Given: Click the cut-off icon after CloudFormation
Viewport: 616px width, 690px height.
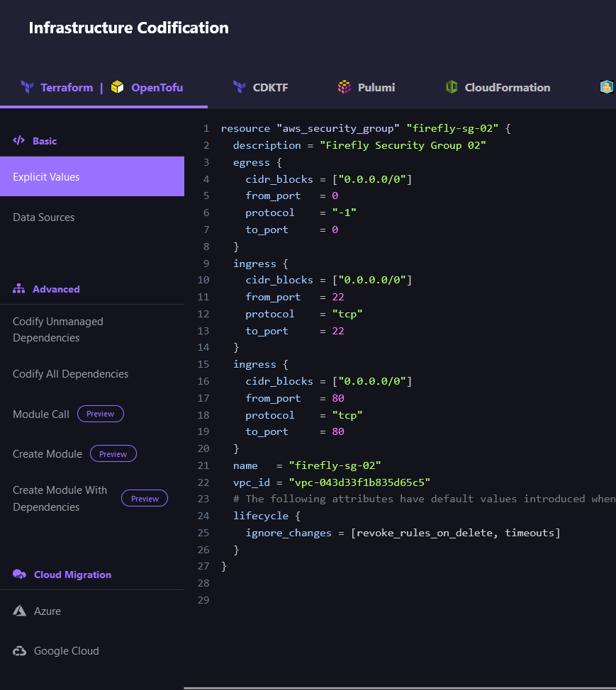Looking at the screenshot, I should (607, 87).
